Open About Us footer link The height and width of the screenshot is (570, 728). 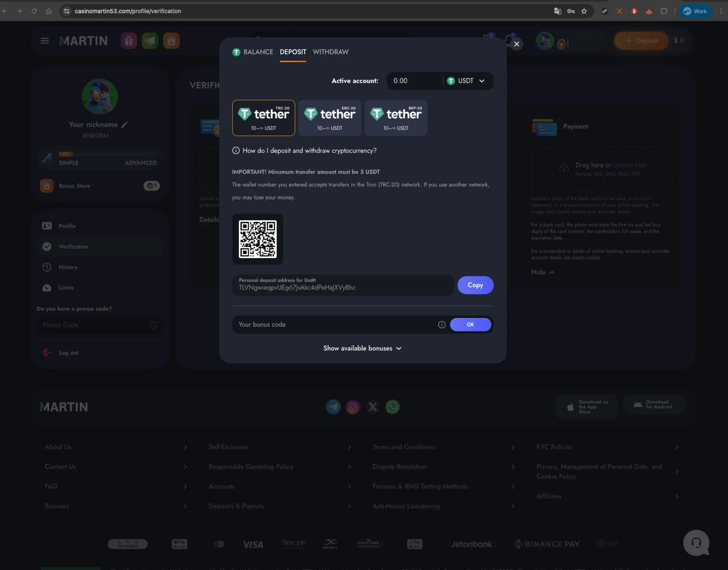pos(116,447)
